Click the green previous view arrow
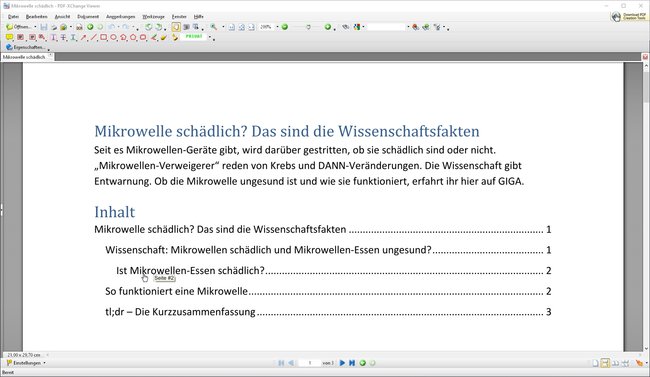Image resolution: width=650 pixels, height=377 pixels. (x=90, y=27)
